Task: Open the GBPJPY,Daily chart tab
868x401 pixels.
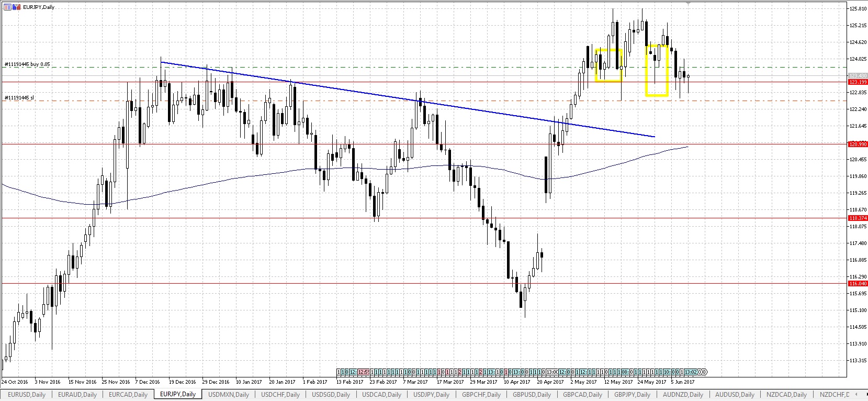Action: pos(632,395)
